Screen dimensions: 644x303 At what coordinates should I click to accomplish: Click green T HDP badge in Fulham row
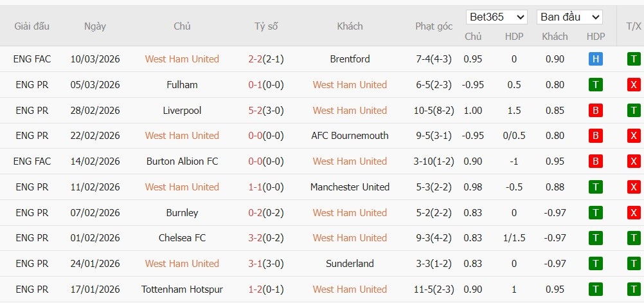click(x=595, y=85)
